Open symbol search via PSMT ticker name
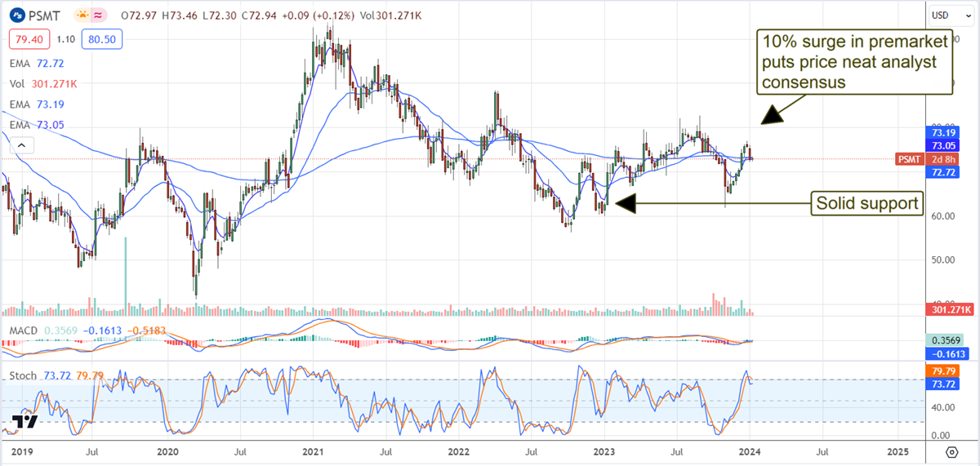The width and height of the screenshot is (980, 466). tap(46, 16)
